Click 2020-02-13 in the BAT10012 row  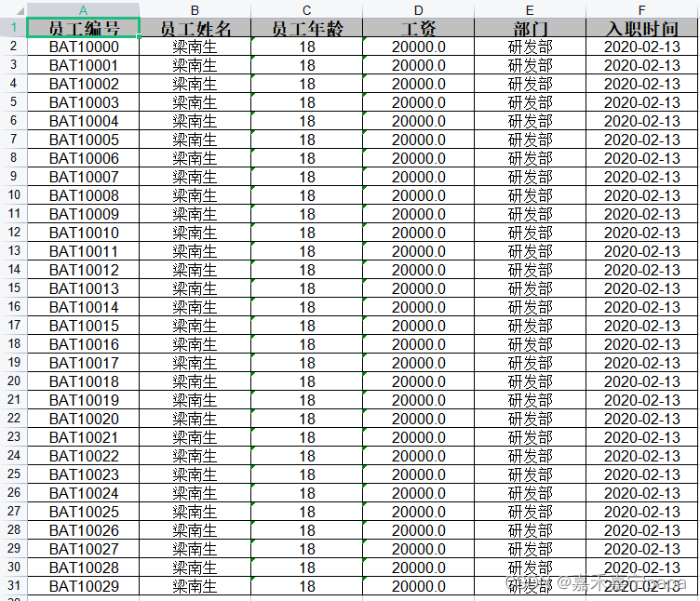642,270
